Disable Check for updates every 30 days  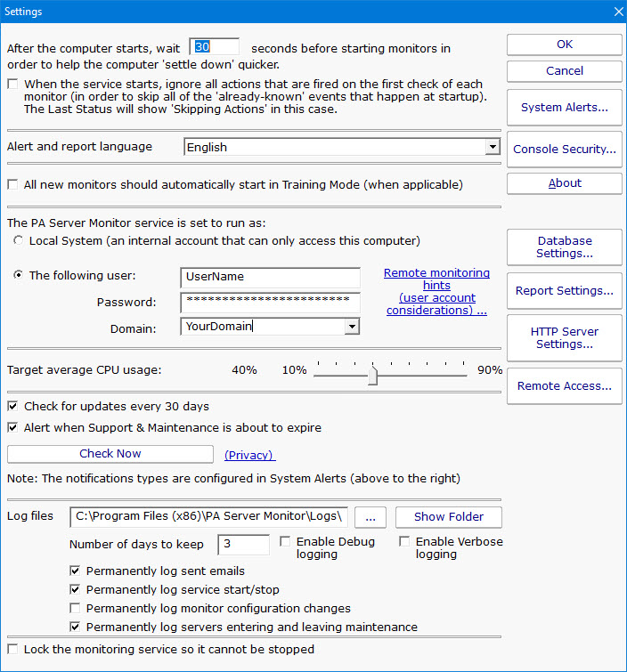[12, 407]
